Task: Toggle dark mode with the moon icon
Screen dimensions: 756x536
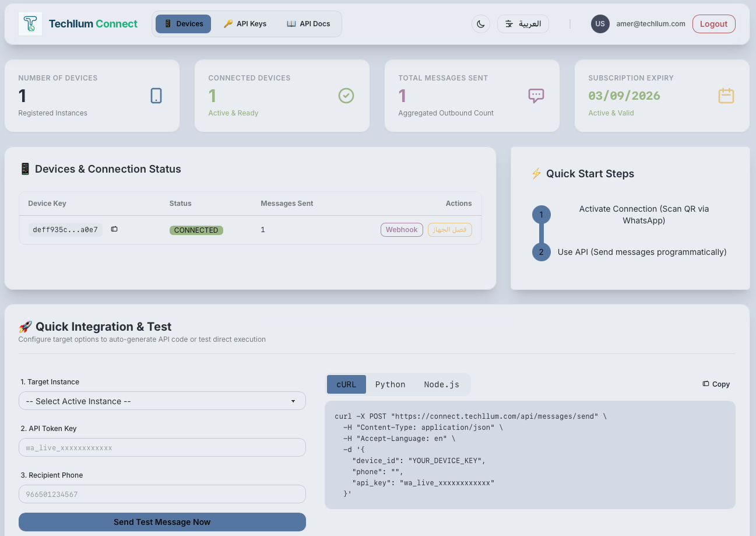Action: coord(481,24)
